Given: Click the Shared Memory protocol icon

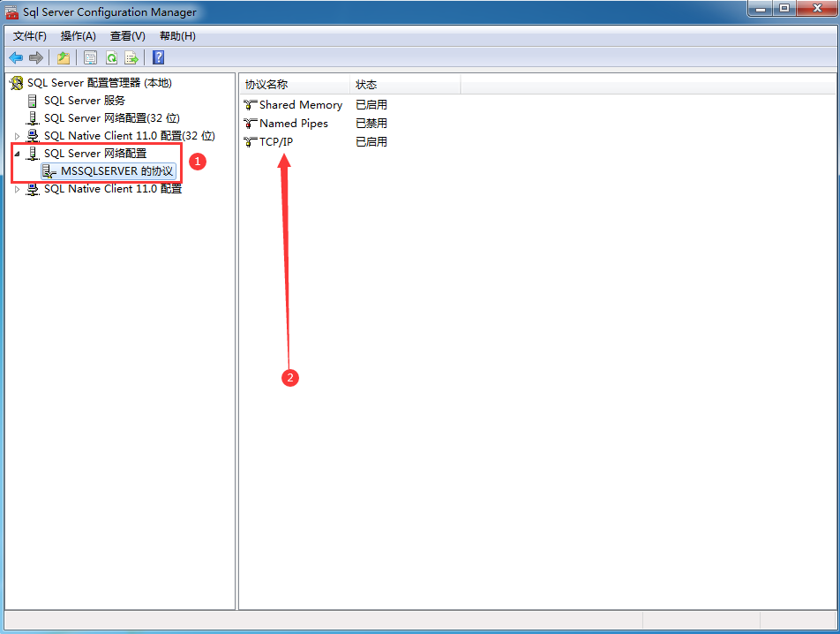Looking at the screenshot, I should [x=251, y=104].
